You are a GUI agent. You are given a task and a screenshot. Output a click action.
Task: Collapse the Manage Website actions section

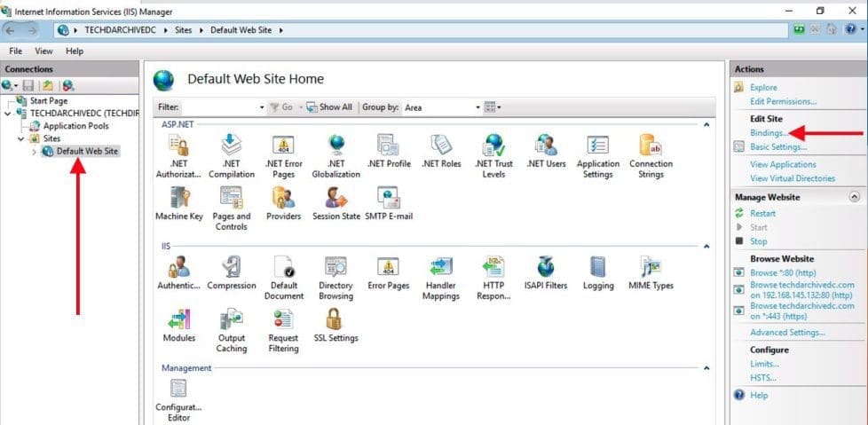pyautogui.click(x=854, y=197)
